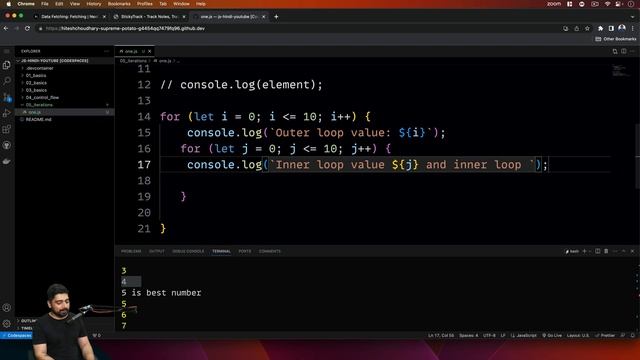The image size is (640, 360).
Task: Expand the .devcontainer folder
Action: pyautogui.click(x=64, y=68)
